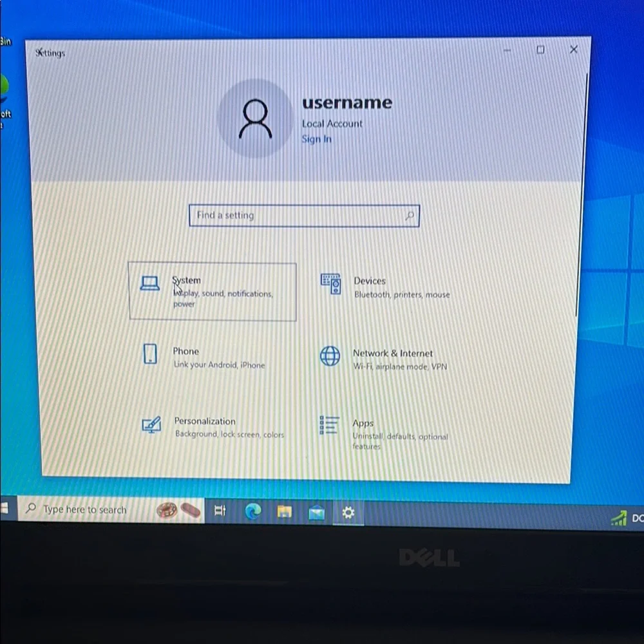Viewport: 644px width, 644px height.
Task: Click the Apps heading text
Action: pos(363,423)
